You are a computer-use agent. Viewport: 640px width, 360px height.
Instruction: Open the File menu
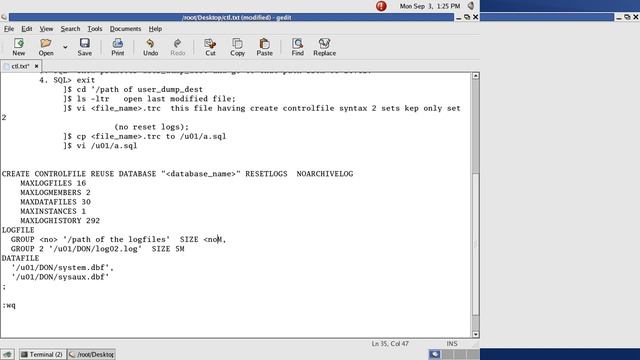point(9,29)
